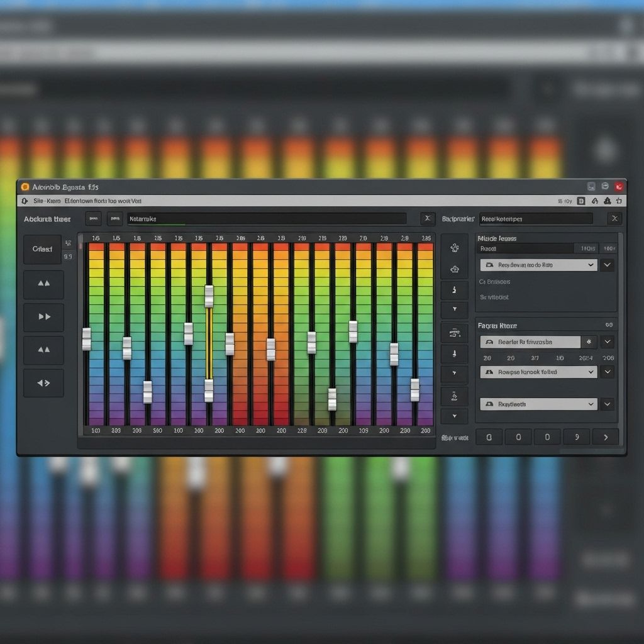The height and width of the screenshot is (644, 644).
Task: Click the orange app icon in the title bar
Action: point(25,187)
